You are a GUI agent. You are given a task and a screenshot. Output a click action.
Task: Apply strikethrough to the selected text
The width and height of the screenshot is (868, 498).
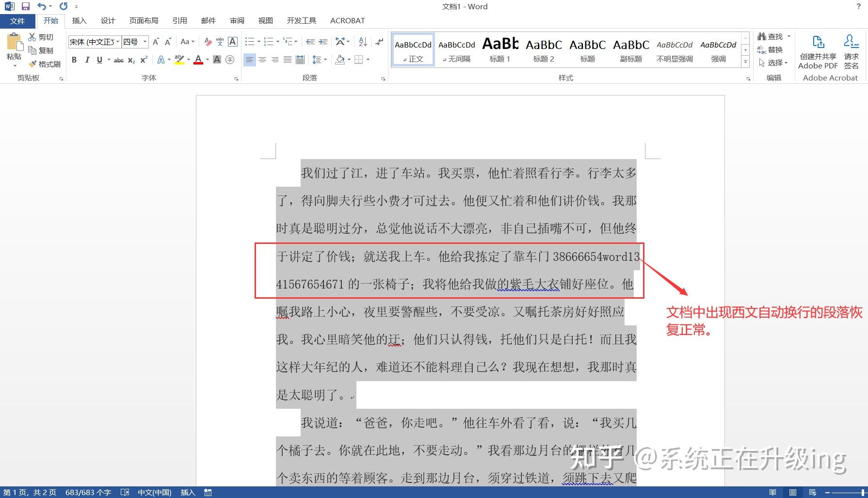119,60
